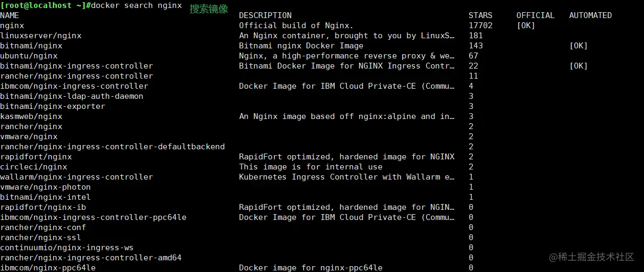Click [OK] automated flag on bitnami/nginx-ingress-controller row
The height and width of the screenshot is (272, 644).
[x=578, y=66]
